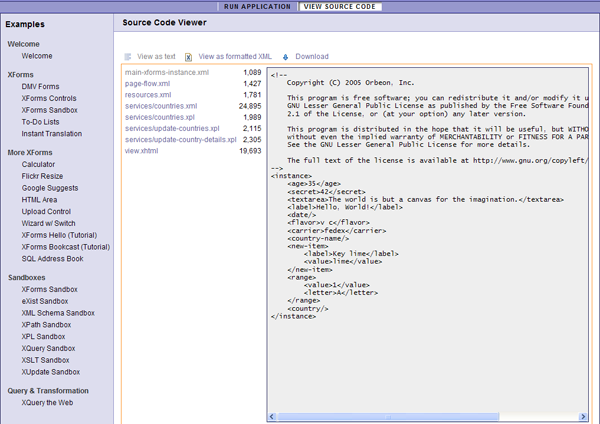Click the Download arrow icon

286,57
